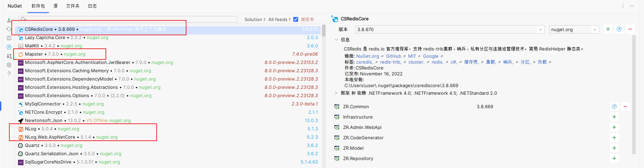This screenshot has height=168, width=644.
Task: Toggle the panel layout icon in sidebar
Action: 9,38
